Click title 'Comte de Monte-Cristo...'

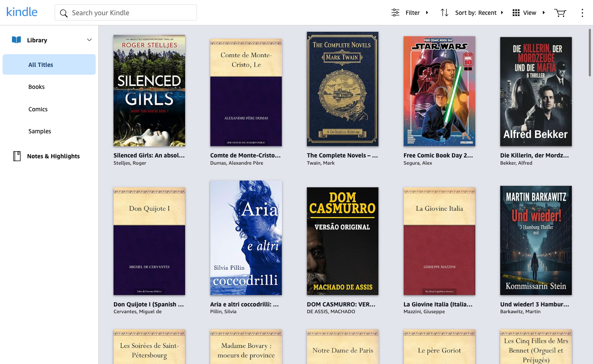tap(246, 155)
